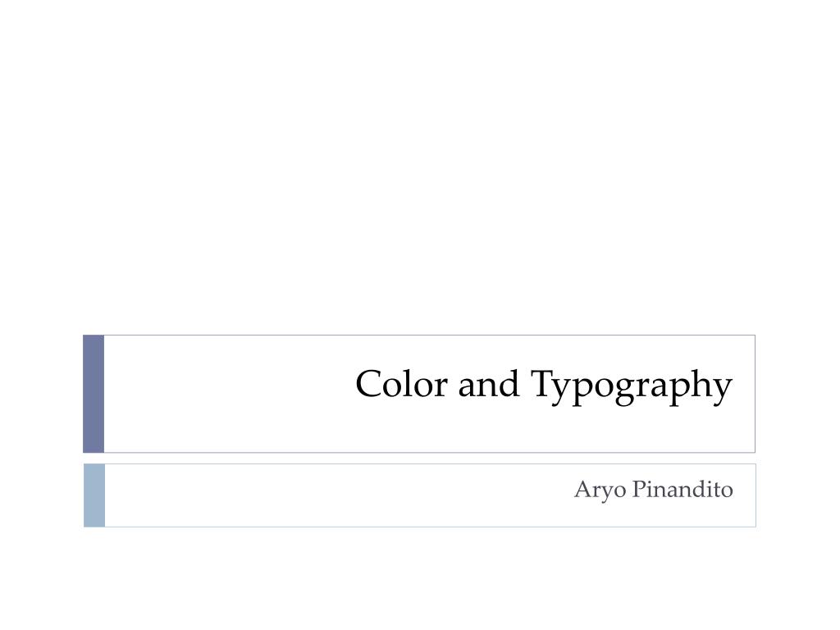Click the name "Pinandito" in the subtitle
The width and height of the screenshot is (840, 630).
coord(682,489)
